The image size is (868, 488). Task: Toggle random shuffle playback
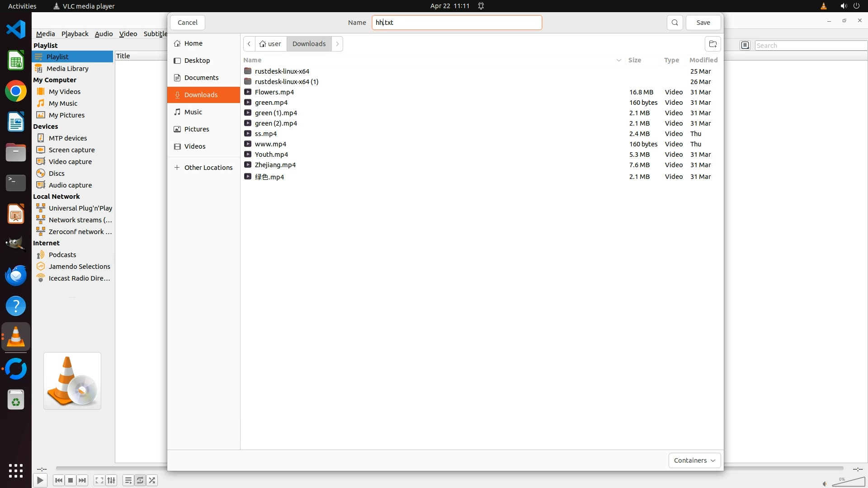tap(152, 480)
